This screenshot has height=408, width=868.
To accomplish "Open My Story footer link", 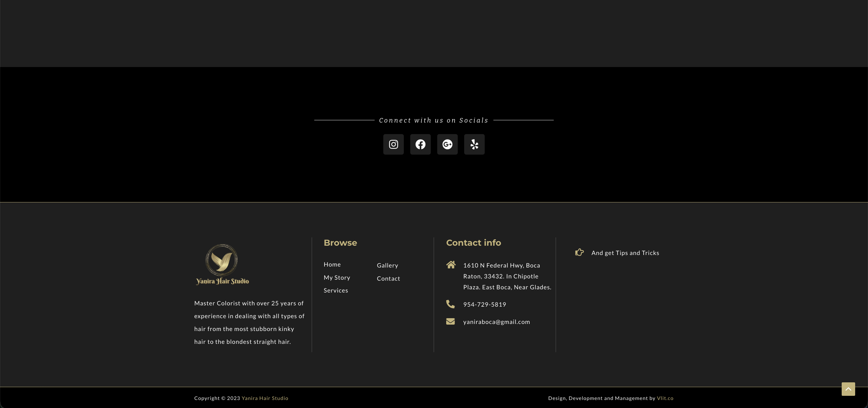I will pyautogui.click(x=337, y=278).
